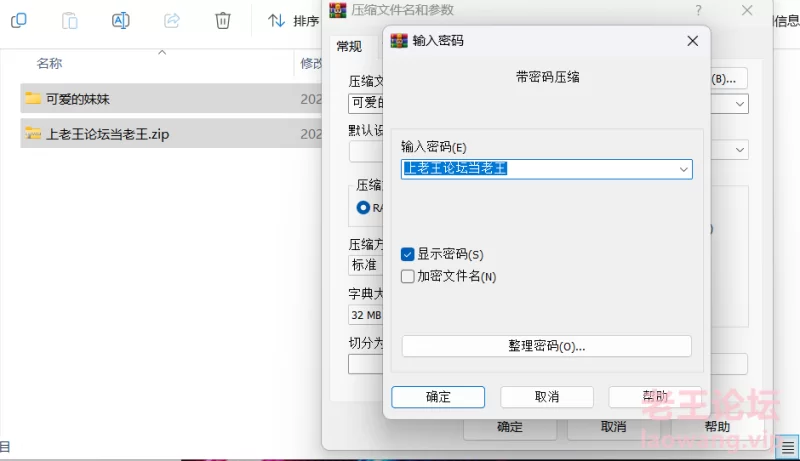This screenshot has width=800, height=461.
Task: Open the 排序 sort menu in Explorer
Action: [293, 21]
